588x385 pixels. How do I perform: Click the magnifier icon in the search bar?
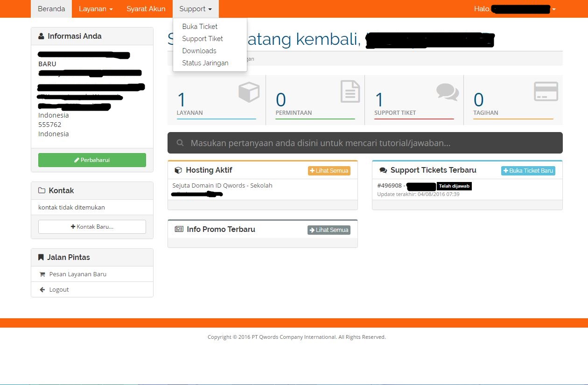point(180,143)
